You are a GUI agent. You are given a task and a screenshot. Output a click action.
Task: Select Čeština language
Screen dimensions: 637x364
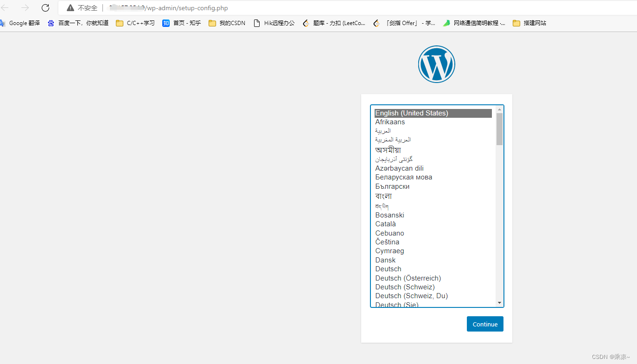[433, 242]
